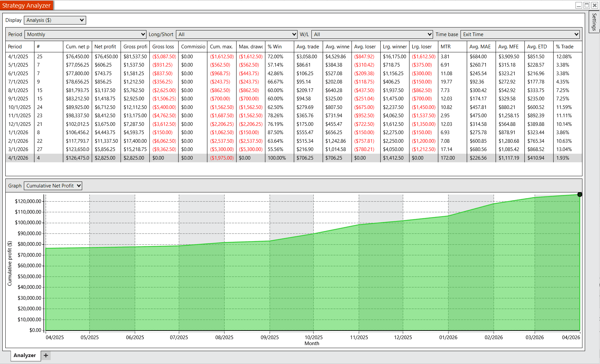600x364 pixels.
Task: Sort by the Net profit column header
Action: (105, 46)
